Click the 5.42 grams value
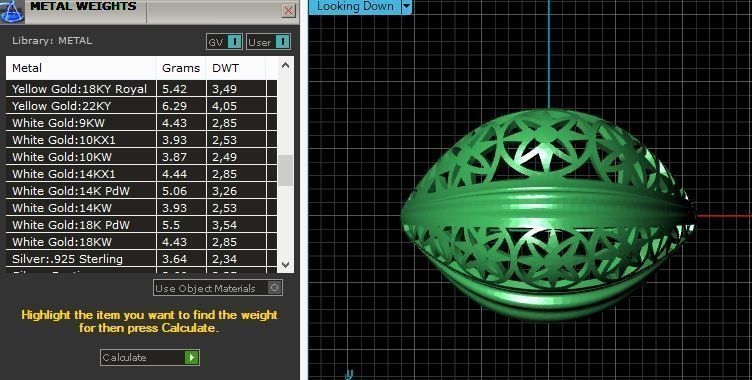The width and height of the screenshot is (752, 380). coord(174,89)
